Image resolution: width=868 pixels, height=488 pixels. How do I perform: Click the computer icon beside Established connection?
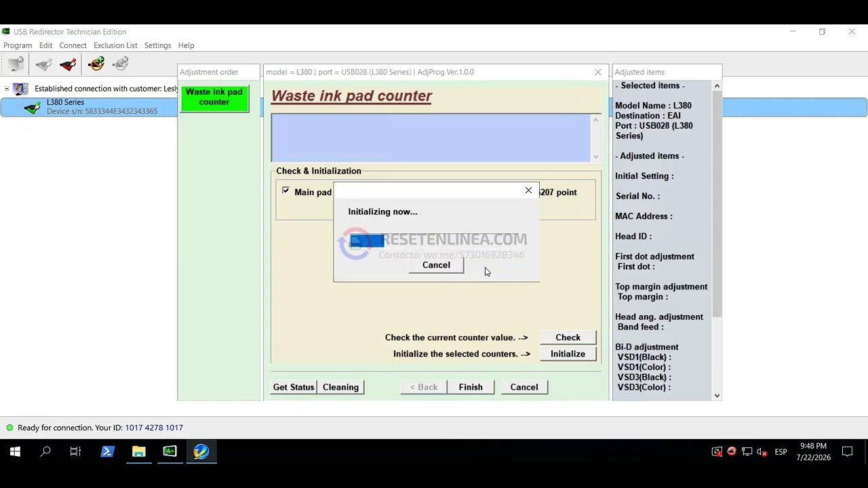tap(21, 89)
